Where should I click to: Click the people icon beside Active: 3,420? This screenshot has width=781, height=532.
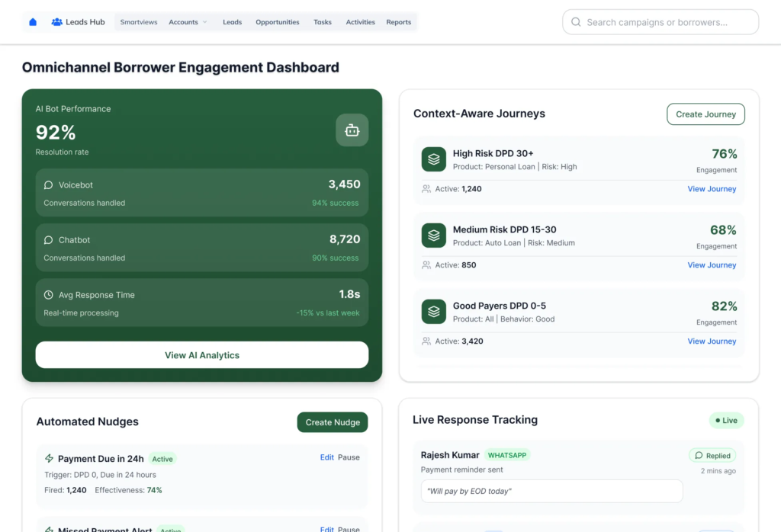[426, 341]
